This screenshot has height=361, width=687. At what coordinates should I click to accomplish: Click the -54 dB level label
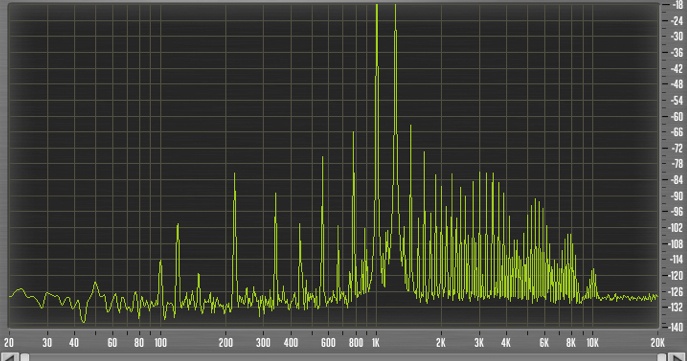click(x=676, y=100)
